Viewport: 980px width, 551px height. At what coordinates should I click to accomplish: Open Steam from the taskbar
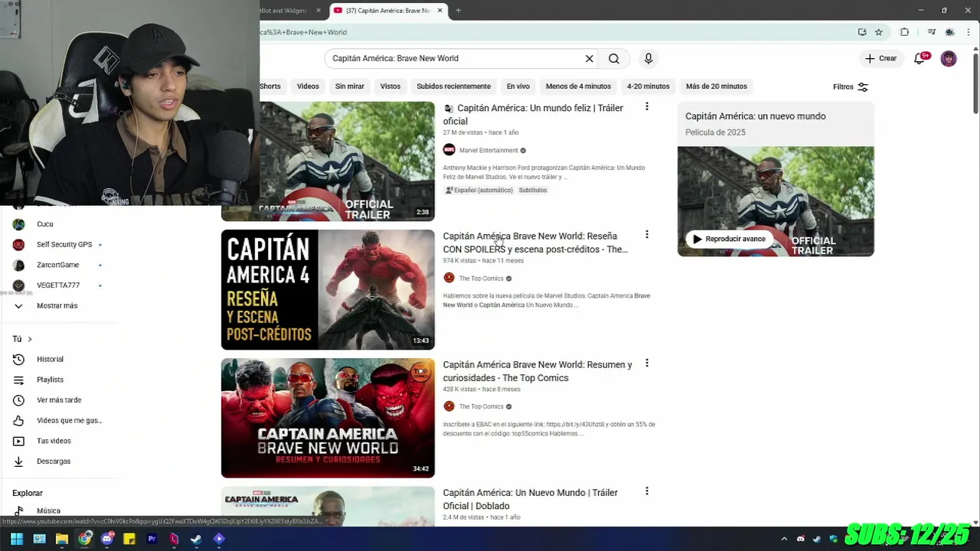click(x=197, y=539)
